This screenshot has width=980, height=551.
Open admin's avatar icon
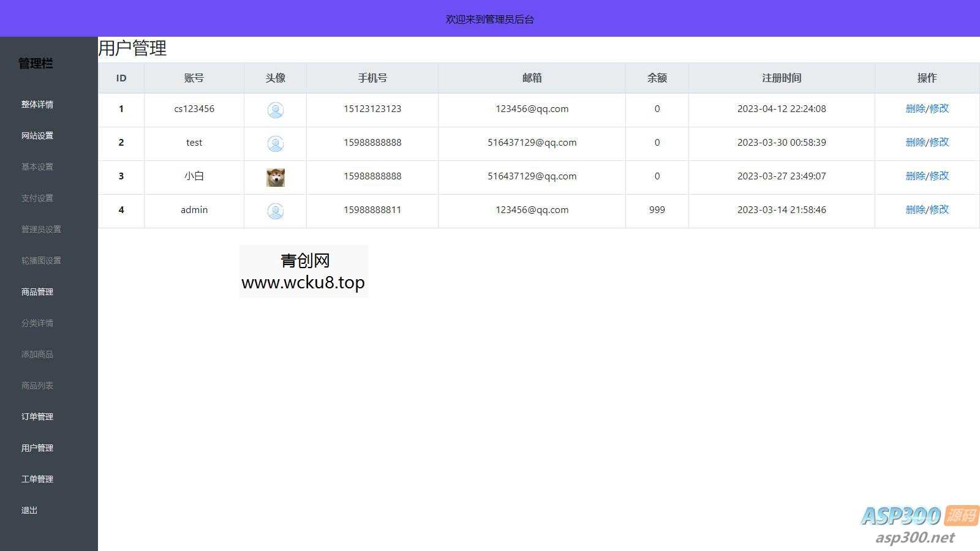(274, 211)
